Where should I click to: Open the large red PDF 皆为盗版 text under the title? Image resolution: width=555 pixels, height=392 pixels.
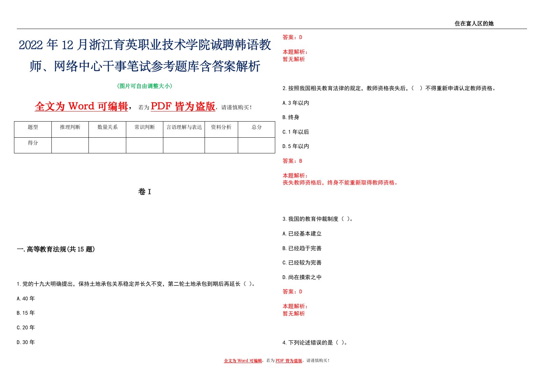point(183,106)
